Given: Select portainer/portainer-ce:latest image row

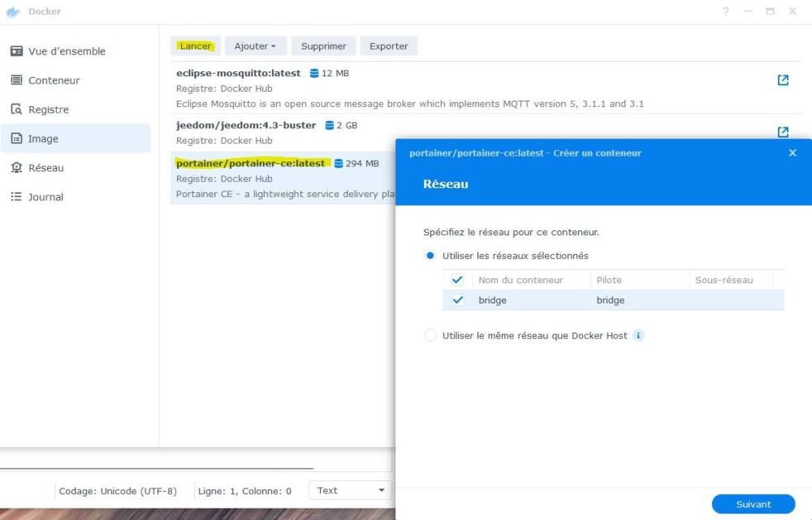Looking at the screenshot, I should click(283, 178).
